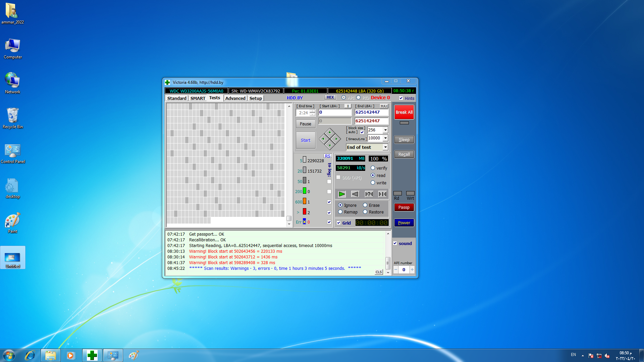644x362 pixels.
Task: Open the Windows Start orb
Action: coord(9,355)
